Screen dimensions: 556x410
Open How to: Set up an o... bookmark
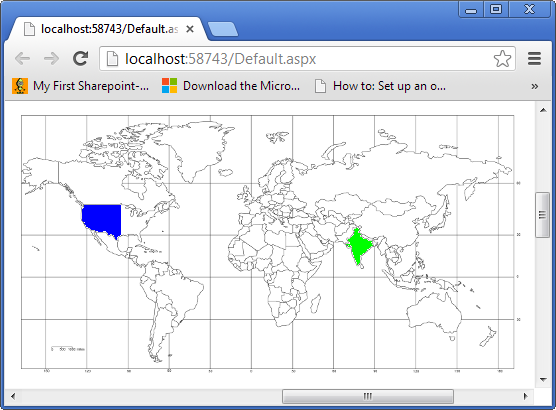pyautogui.click(x=380, y=86)
